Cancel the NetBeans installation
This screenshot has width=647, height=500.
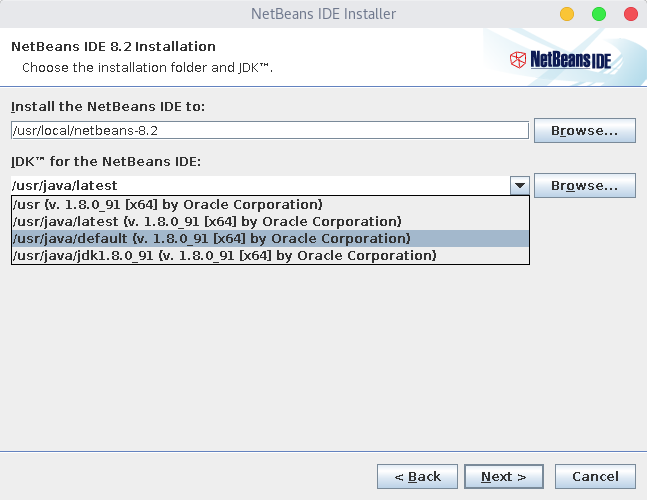595,476
